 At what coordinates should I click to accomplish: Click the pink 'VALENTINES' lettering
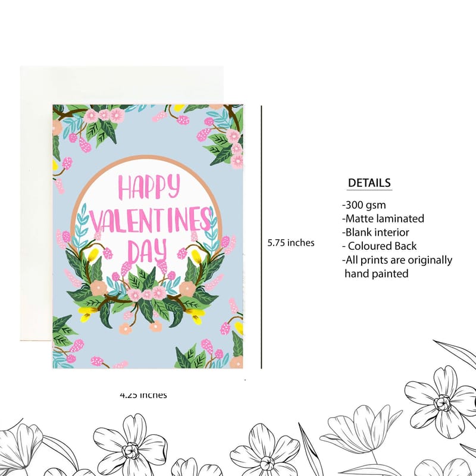pos(151,220)
